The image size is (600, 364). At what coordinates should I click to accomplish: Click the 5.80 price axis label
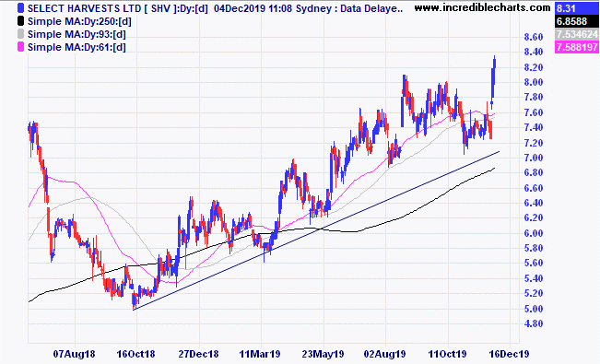[x=534, y=248]
